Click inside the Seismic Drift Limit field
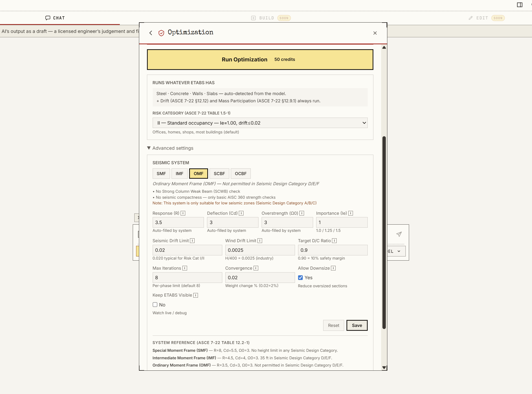 point(187,250)
